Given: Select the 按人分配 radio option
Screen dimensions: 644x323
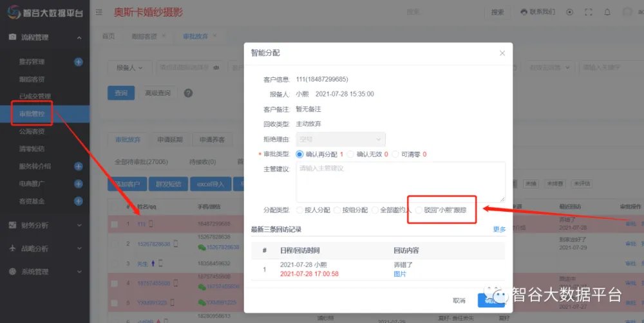Looking at the screenshot, I should pyautogui.click(x=299, y=210).
